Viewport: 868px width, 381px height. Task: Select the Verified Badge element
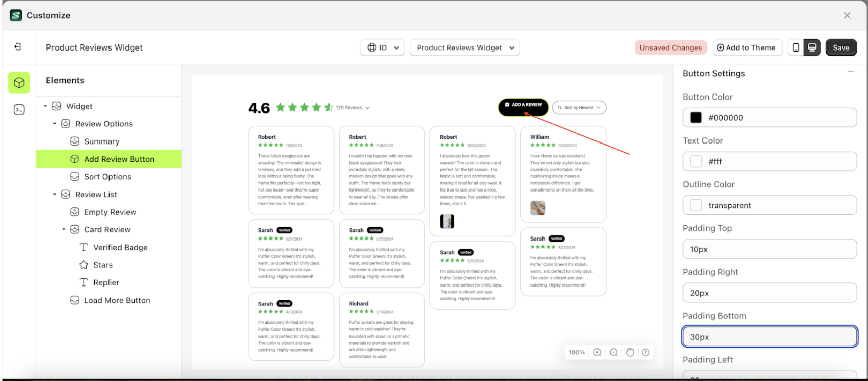click(120, 247)
